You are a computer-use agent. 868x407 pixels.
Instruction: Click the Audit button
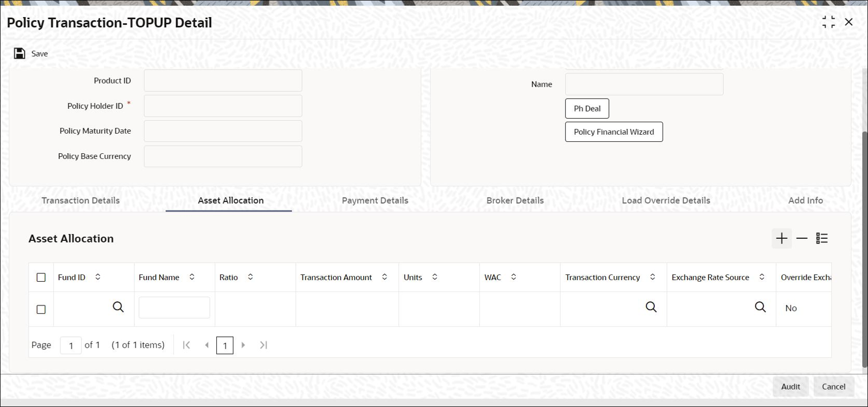click(x=791, y=386)
